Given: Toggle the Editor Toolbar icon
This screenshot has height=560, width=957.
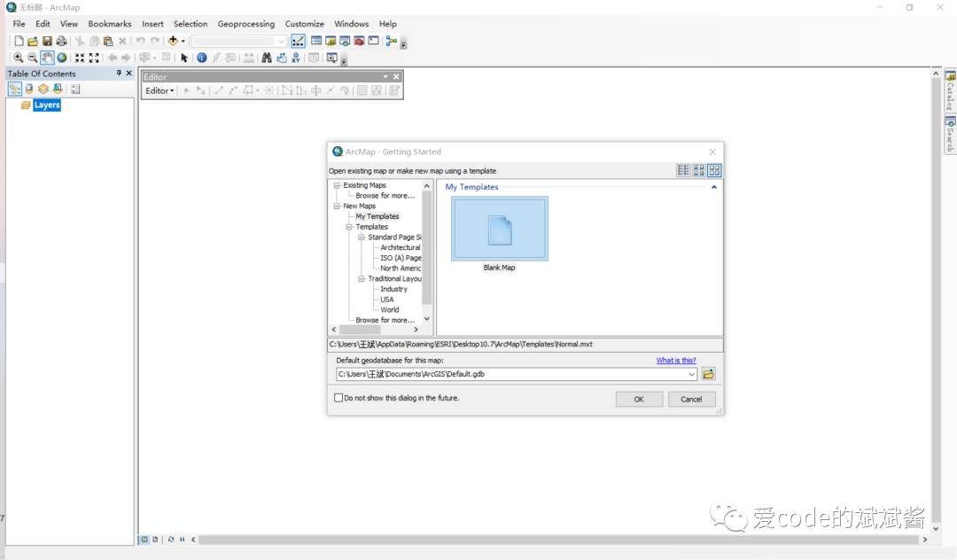Looking at the screenshot, I should 298,41.
